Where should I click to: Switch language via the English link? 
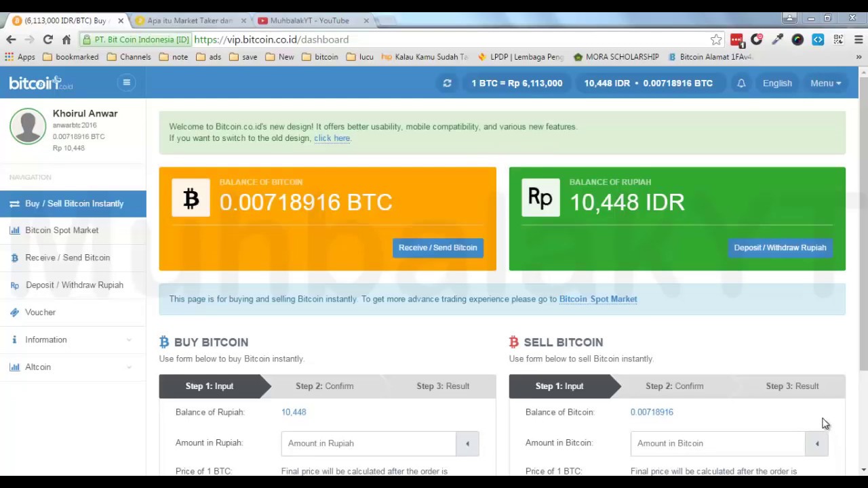777,83
